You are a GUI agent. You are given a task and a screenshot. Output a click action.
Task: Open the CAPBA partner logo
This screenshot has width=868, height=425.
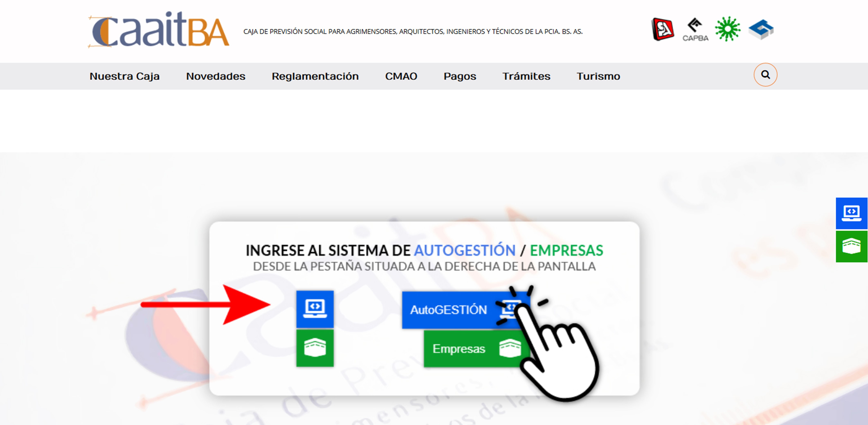pyautogui.click(x=695, y=30)
